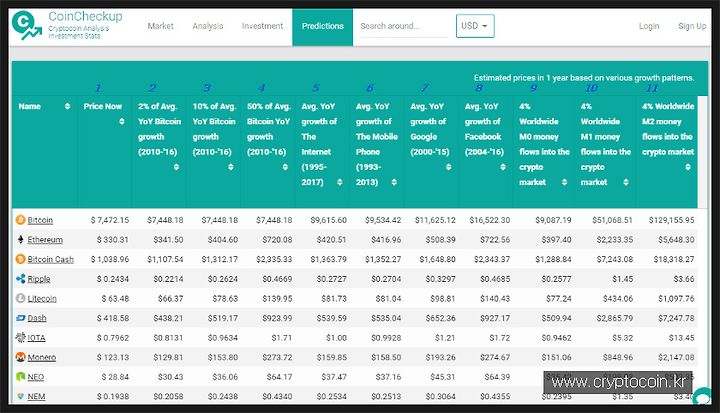
Task: Open the Investment menu
Action: pyautogui.click(x=262, y=26)
